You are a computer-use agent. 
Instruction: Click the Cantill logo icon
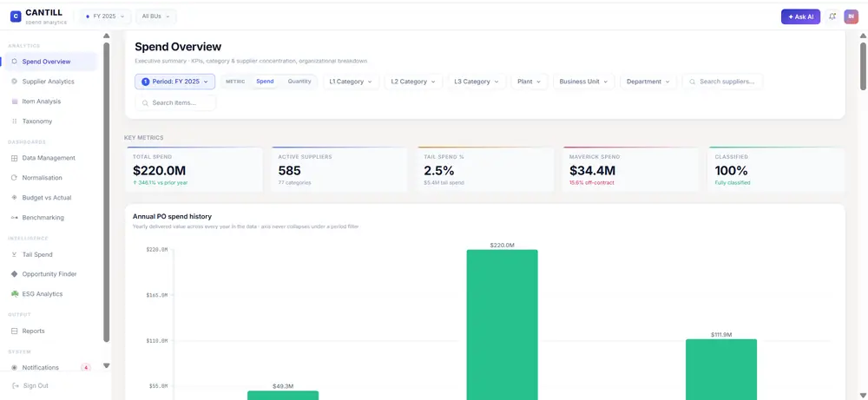coord(16,16)
